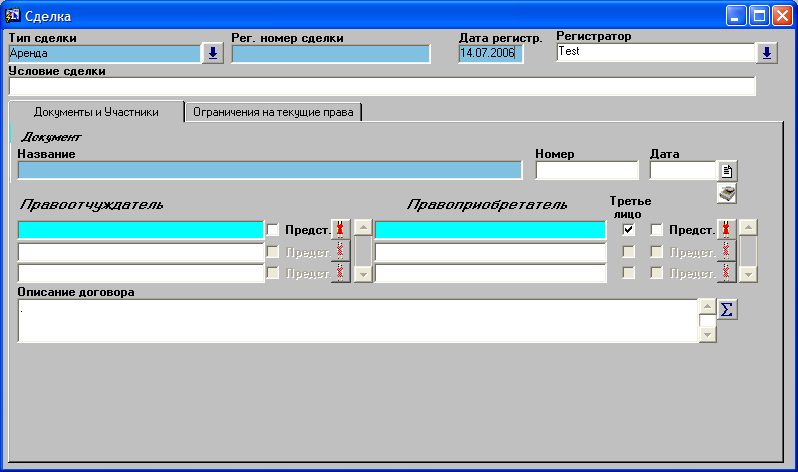
Task: Click Описание договора scroll down arrow
Action: tap(707, 335)
